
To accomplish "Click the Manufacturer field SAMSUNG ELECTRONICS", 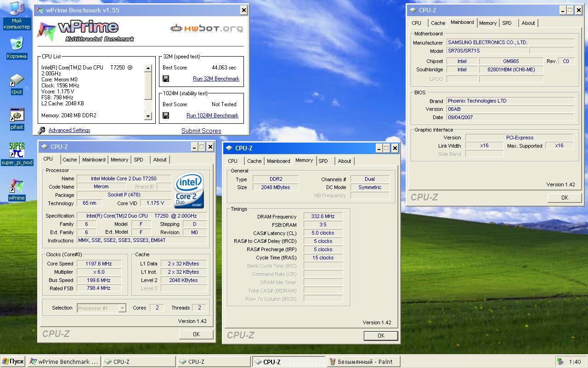I will [x=510, y=42].
